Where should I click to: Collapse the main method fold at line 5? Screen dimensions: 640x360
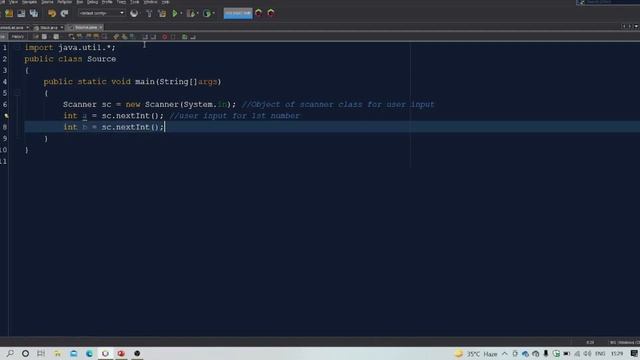(18, 93)
